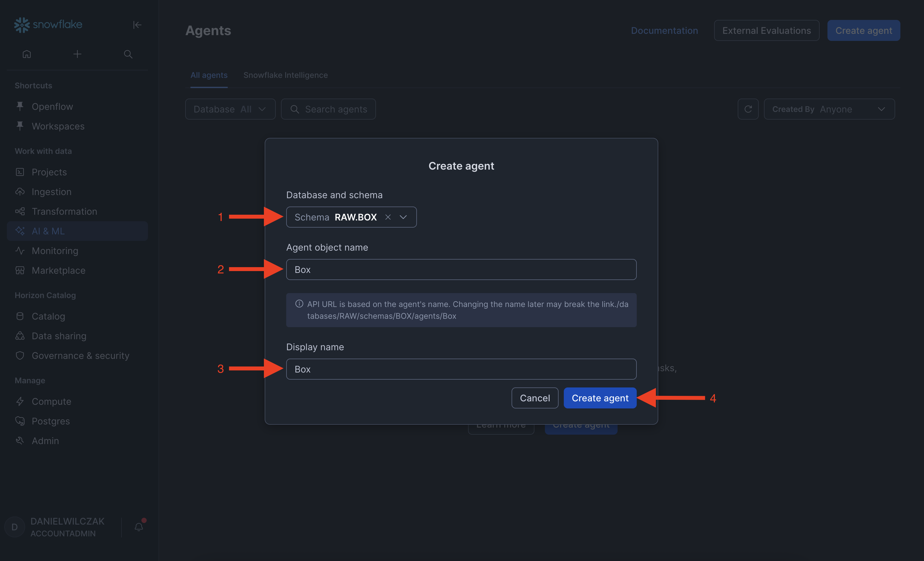Refresh the agents list

pyautogui.click(x=748, y=109)
